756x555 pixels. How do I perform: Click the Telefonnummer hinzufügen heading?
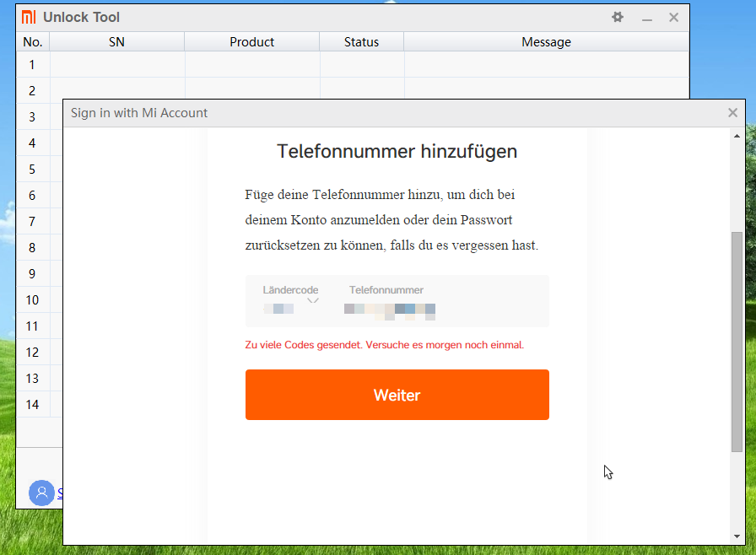[x=397, y=151]
